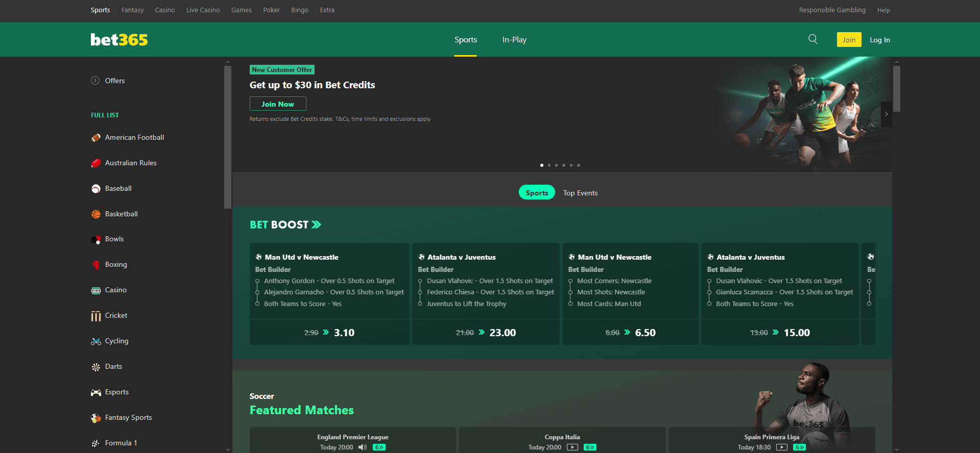Open Casino in top menu
The image size is (980, 453).
tap(165, 10)
